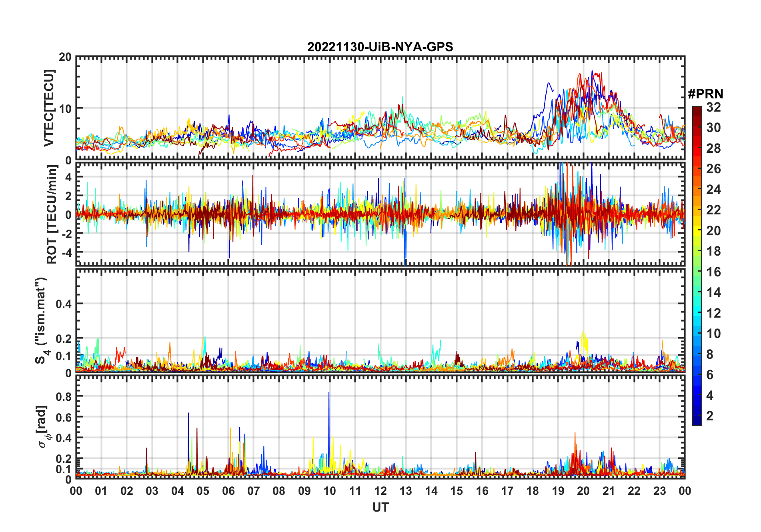Screen dimensions: 761x532
Task: Click hour tick 09 on UT axis
Action: (304, 491)
